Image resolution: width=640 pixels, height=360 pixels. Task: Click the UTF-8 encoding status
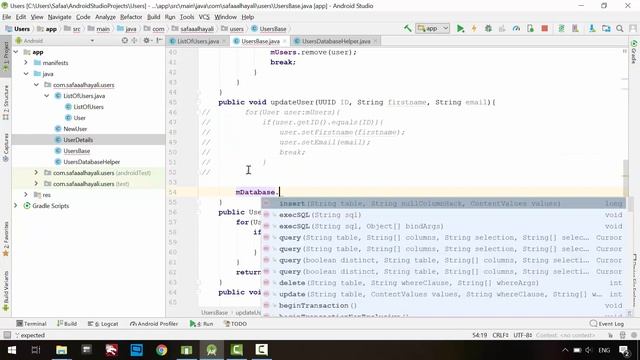(523, 335)
